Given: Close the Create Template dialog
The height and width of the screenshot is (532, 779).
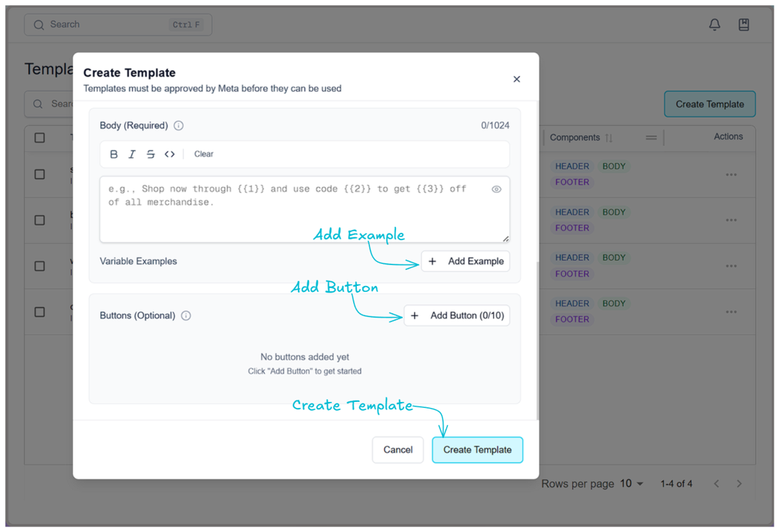Looking at the screenshot, I should [x=517, y=79].
